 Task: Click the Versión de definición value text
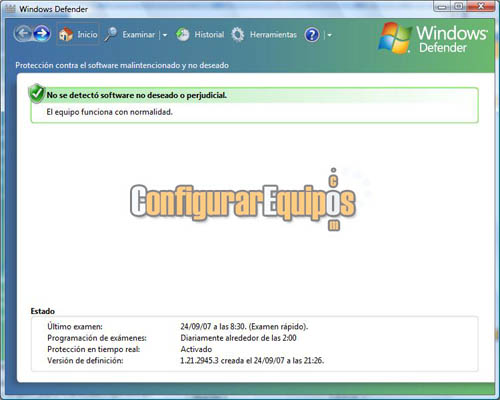(252, 360)
